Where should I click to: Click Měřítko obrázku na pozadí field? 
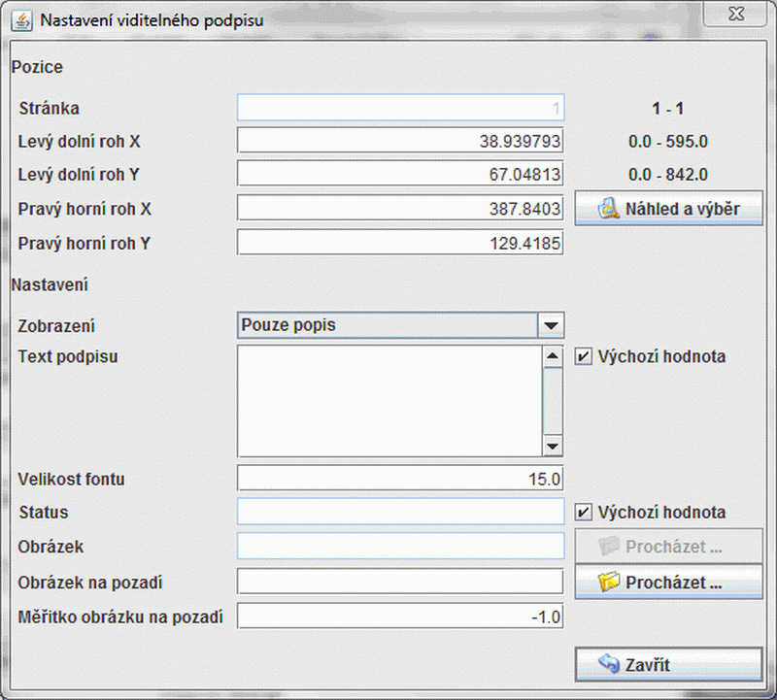coord(400,617)
